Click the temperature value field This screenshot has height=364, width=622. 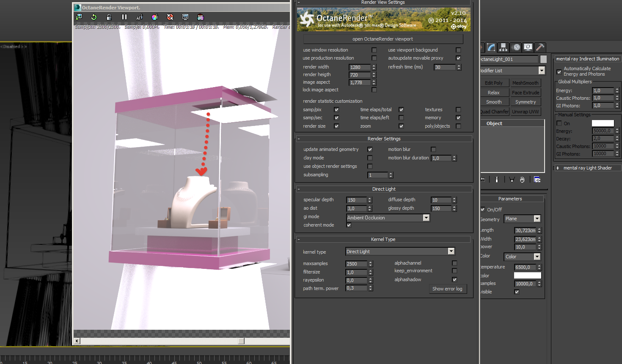(x=525, y=267)
